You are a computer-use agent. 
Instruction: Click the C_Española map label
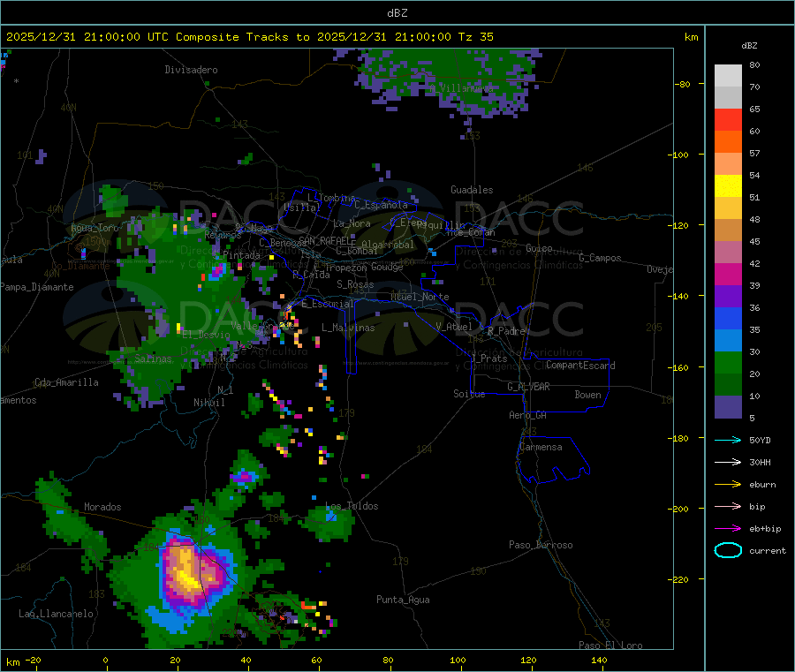381,205
